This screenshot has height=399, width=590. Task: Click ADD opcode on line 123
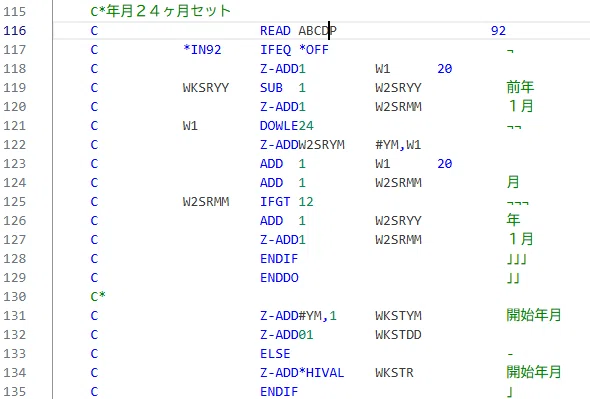271,163
